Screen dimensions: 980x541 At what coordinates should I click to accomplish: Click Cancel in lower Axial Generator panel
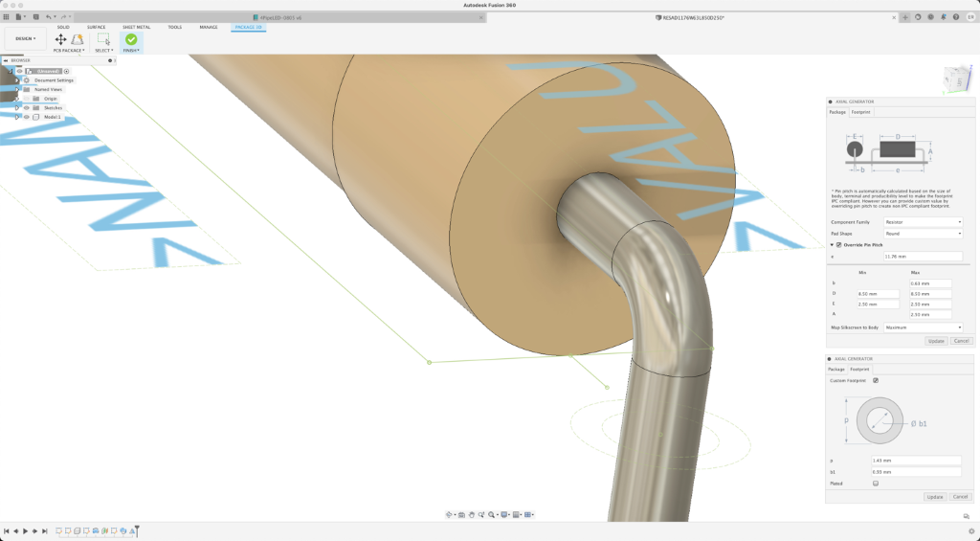point(960,497)
